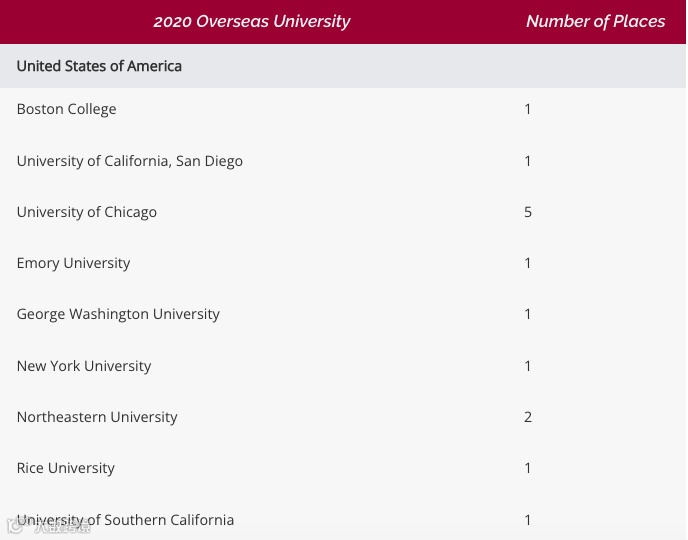
Task: Click George Washington University
Action: 118,314
